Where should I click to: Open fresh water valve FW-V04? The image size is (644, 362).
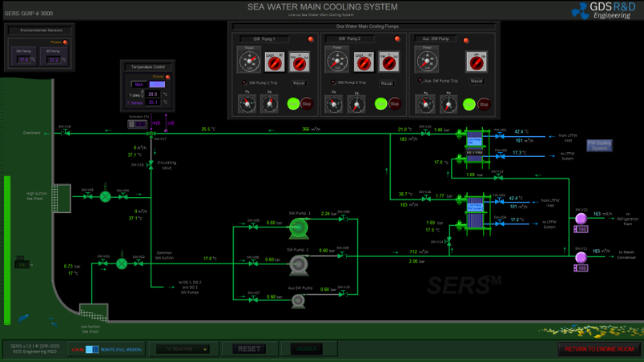pos(499,223)
